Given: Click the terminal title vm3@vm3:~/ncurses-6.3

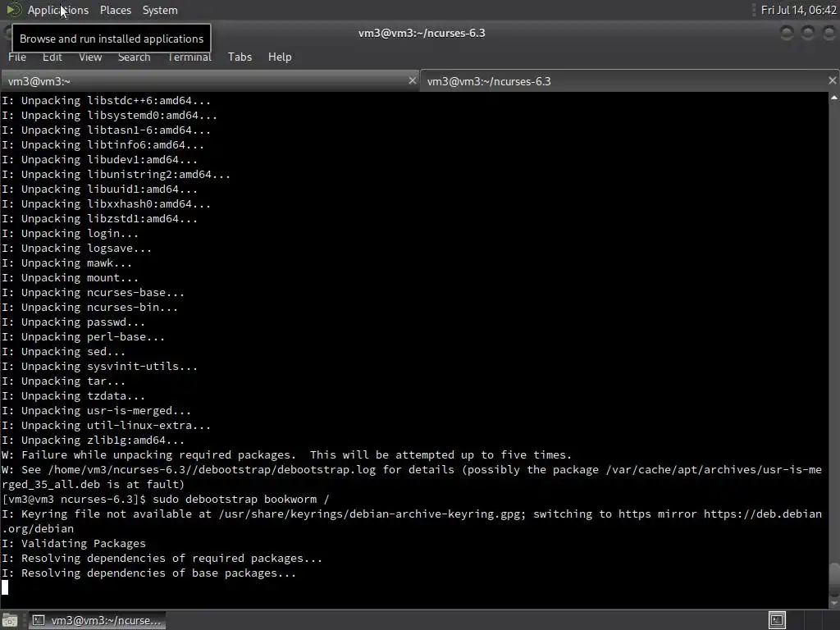Looking at the screenshot, I should [422, 33].
